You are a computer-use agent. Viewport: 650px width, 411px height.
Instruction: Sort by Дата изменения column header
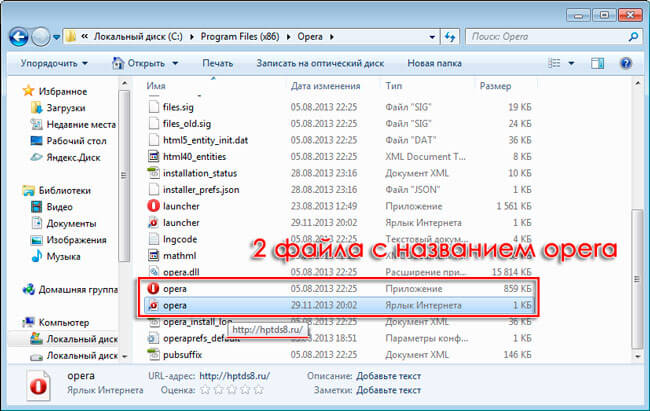click(x=325, y=86)
